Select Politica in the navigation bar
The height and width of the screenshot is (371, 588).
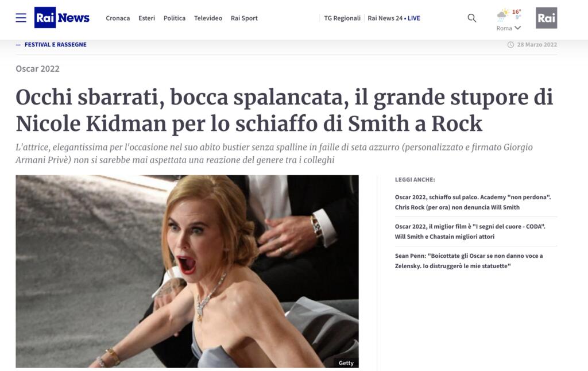pyautogui.click(x=175, y=18)
